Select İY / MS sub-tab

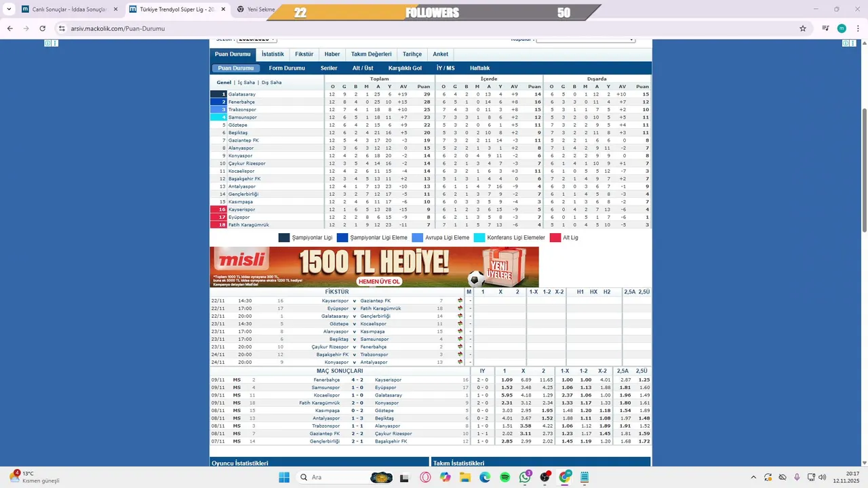[446, 68]
